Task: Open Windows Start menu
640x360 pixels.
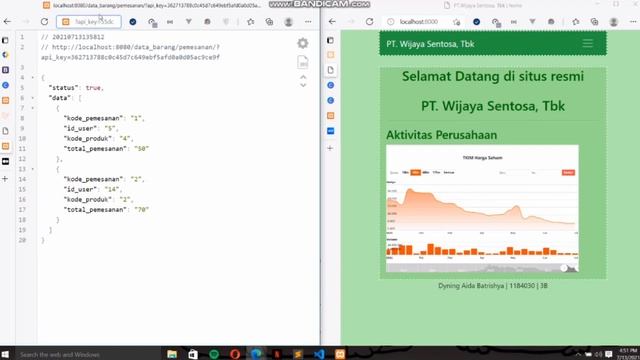Action: click(x=5, y=354)
